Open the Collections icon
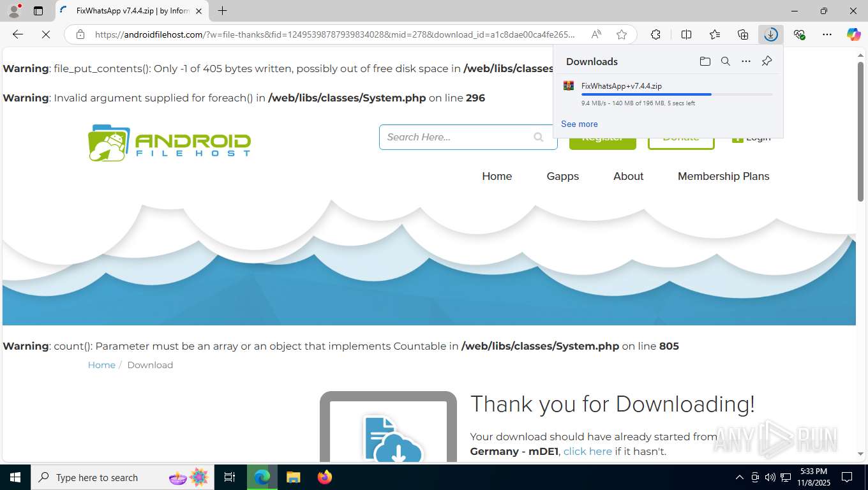Image resolution: width=868 pixels, height=490 pixels. tap(743, 34)
